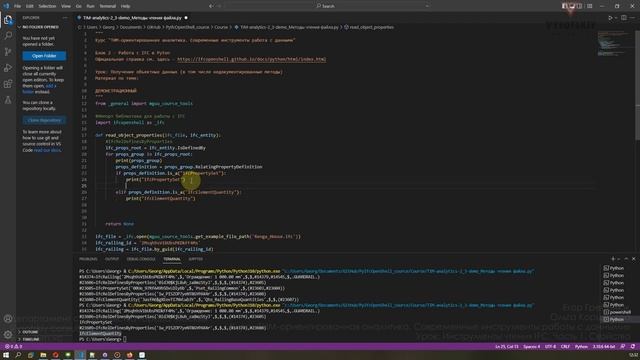Viewport: 640px width, 360px height.
Task: Click the errors and warnings status item
Action: coord(13,347)
